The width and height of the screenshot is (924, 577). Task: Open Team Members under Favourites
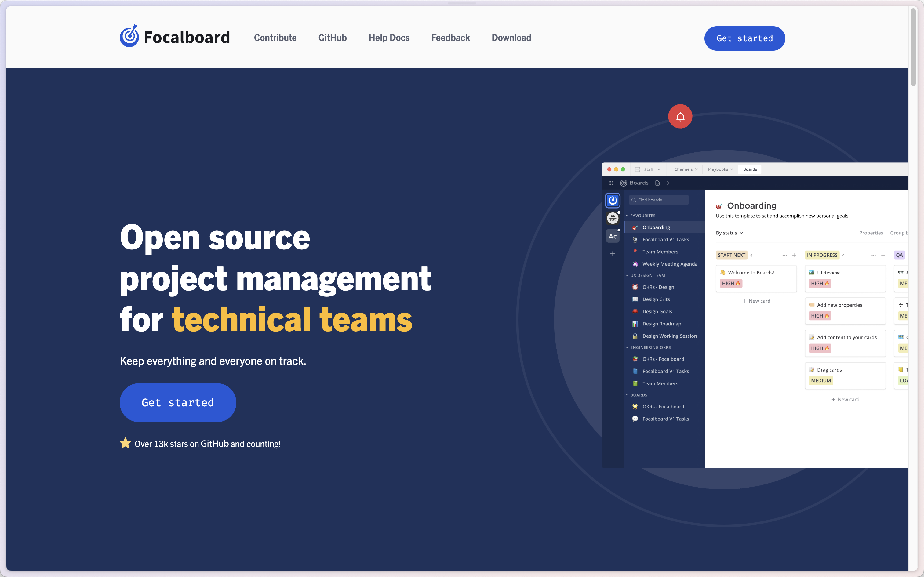click(x=664, y=252)
